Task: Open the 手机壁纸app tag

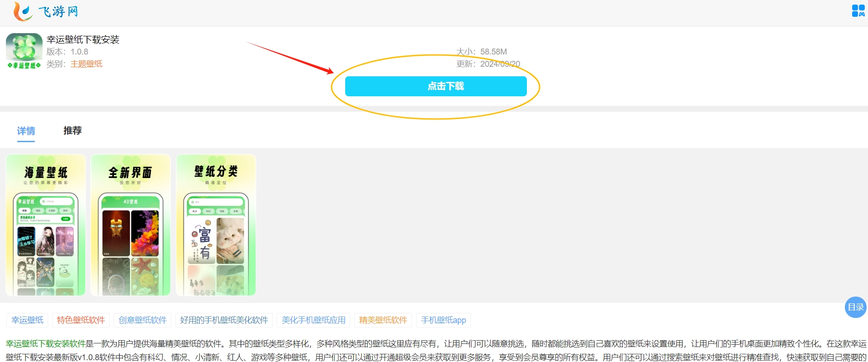Action: pyautogui.click(x=443, y=320)
